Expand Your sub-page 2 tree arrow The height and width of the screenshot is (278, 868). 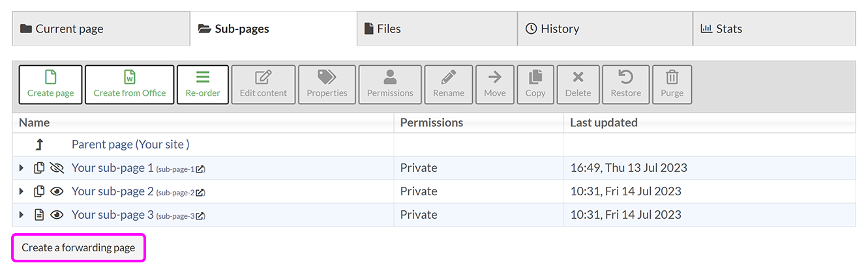click(x=22, y=191)
